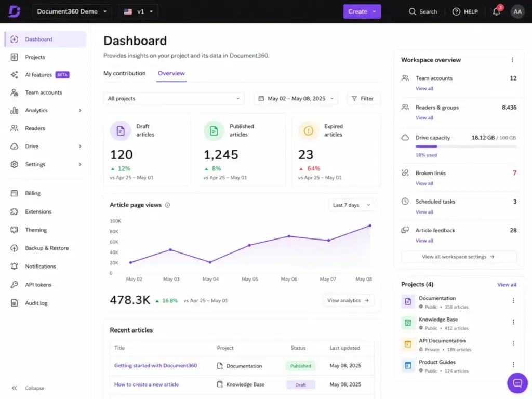Click the Knowledge Base project icon
Image resolution: width=532 pixels, height=399 pixels.
pyautogui.click(x=408, y=323)
